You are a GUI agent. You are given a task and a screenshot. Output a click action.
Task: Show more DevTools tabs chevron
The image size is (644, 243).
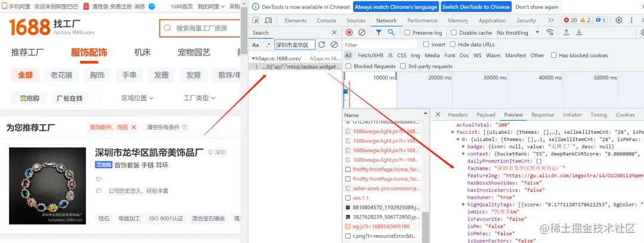pos(551,20)
